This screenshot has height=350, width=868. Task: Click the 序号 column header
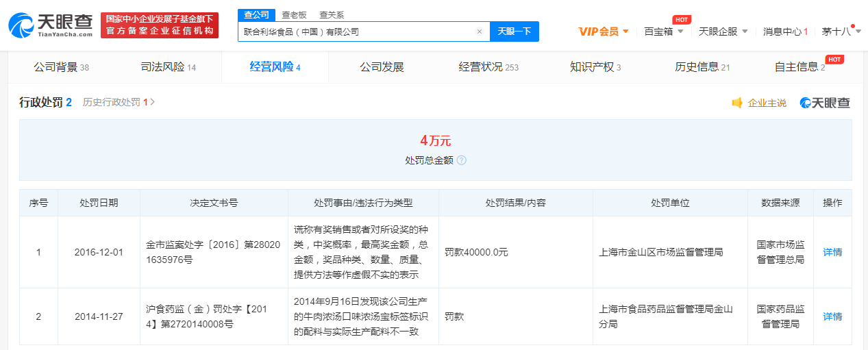(x=38, y=203)
